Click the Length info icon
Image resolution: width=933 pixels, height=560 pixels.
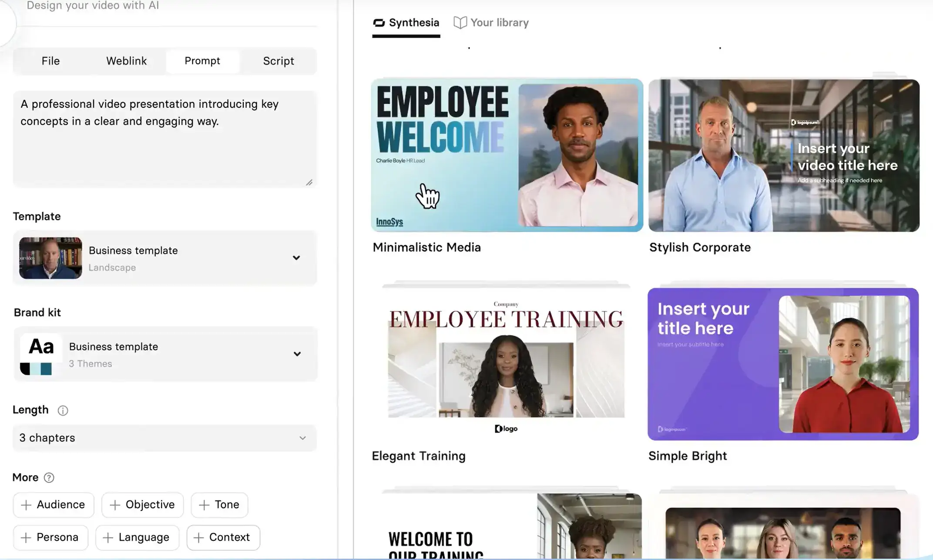pyautogui.click(x=63, y=410)
